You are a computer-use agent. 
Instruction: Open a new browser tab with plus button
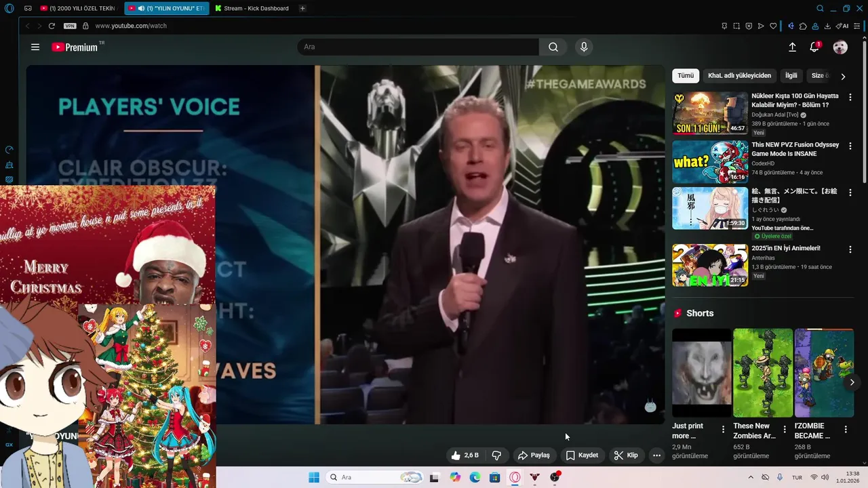coord(302,8)
